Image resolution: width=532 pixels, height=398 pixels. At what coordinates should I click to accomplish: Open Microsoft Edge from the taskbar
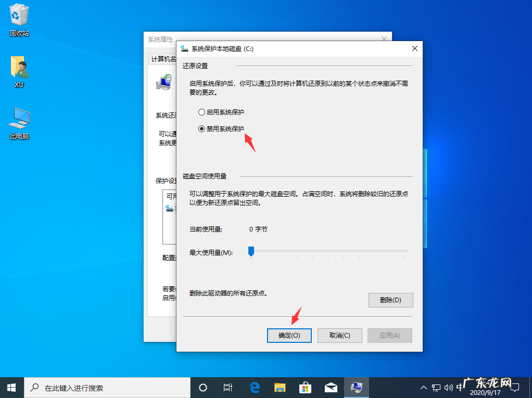click(x=254, y=387)
